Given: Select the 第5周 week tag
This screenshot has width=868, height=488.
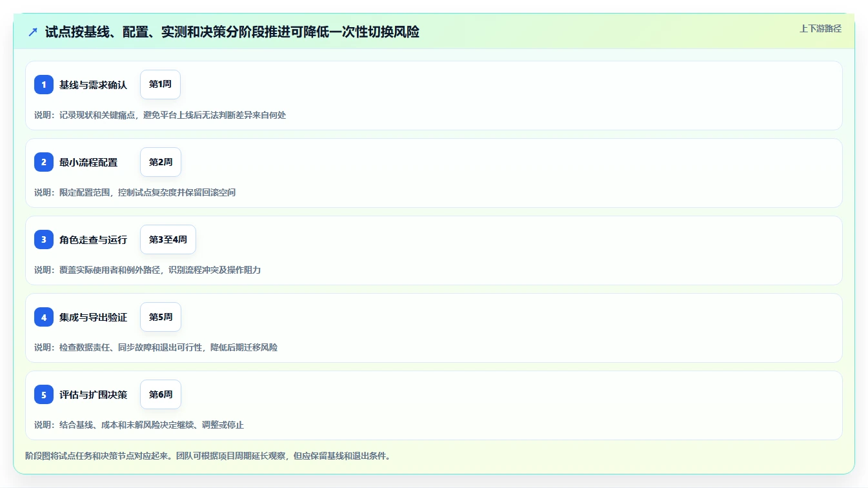Looking at the screenshot, I should pyautogui.click(x=161, y=317).
